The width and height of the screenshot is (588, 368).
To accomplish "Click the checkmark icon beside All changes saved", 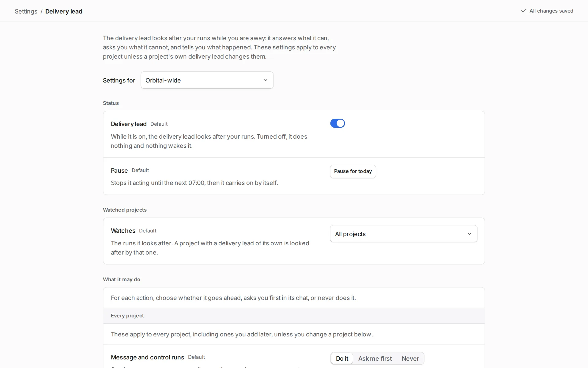I will tap(523, 11).
